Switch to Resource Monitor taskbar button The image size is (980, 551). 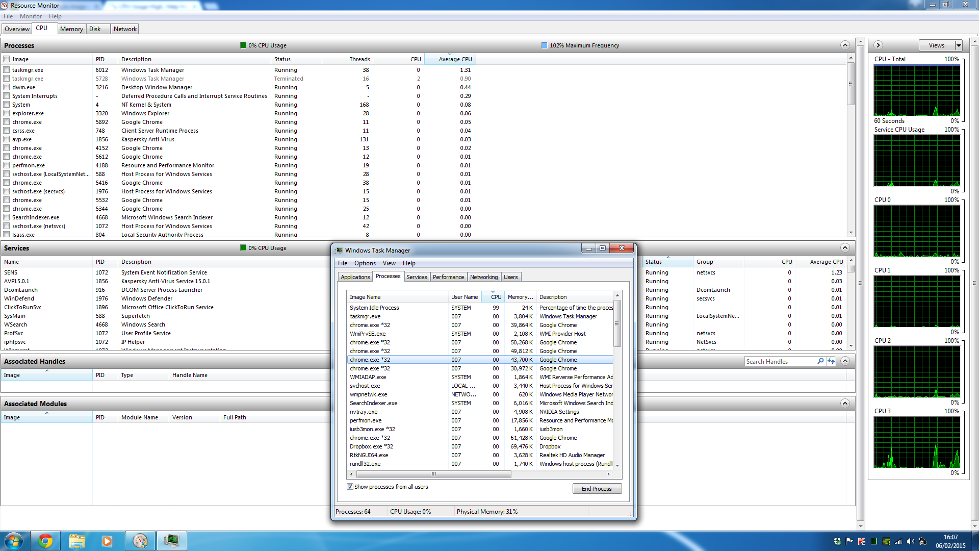pos(140,541)
